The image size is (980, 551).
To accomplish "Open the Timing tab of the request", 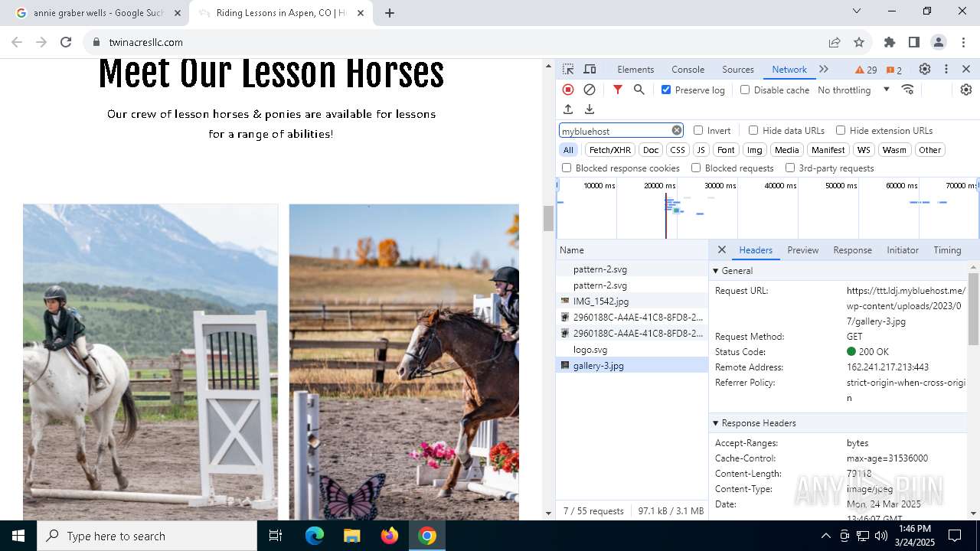I will [947, 250].
